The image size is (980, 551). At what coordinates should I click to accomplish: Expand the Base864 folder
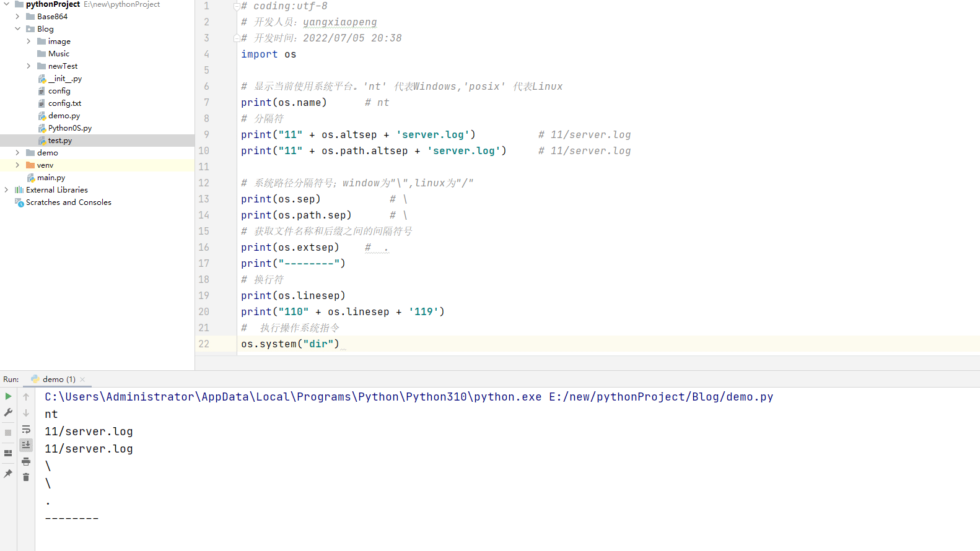(x=17, y=17)
